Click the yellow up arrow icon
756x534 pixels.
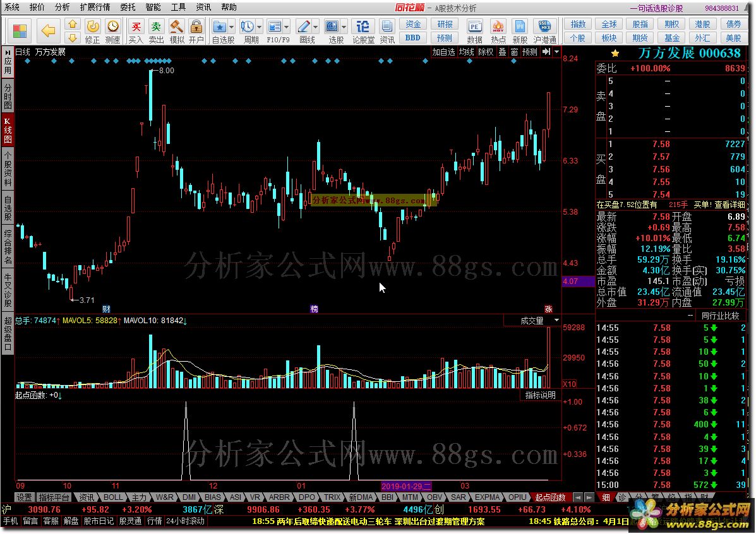[73, 24]
